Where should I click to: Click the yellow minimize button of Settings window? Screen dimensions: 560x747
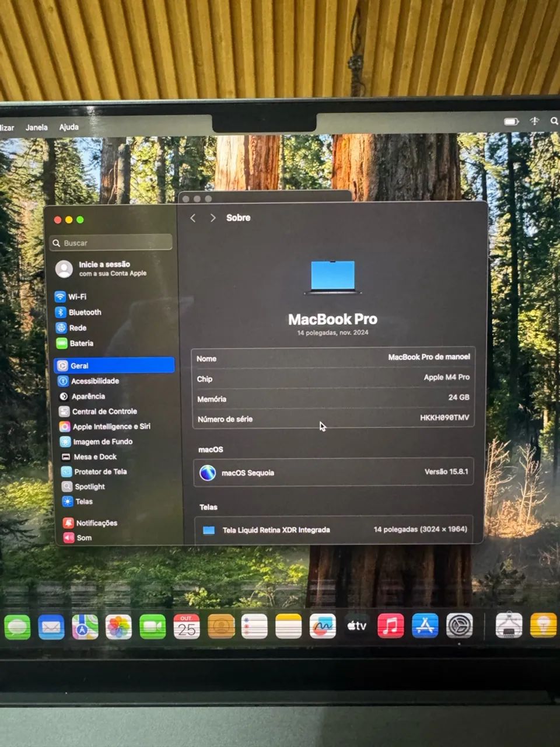[x=69, y=220]
